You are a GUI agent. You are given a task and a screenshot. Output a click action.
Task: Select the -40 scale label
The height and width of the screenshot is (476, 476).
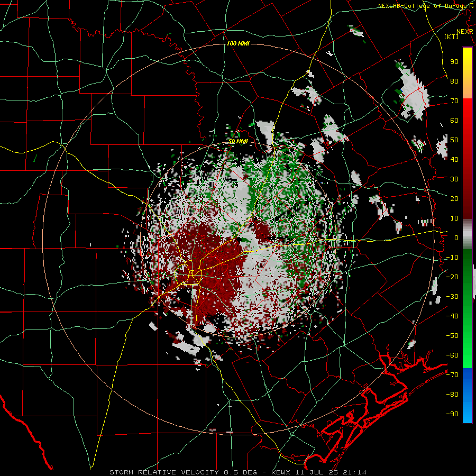[x=452, y=316]
